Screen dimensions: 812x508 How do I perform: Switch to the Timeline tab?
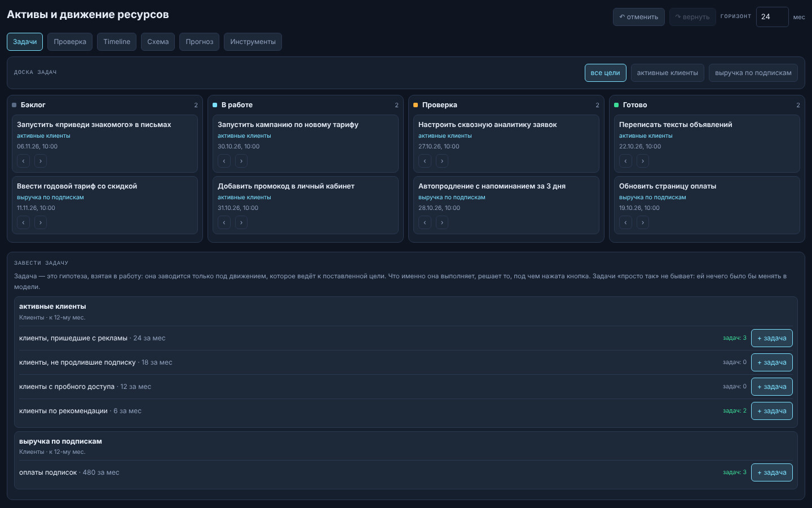pyautogui.click(x=117, y=42)
